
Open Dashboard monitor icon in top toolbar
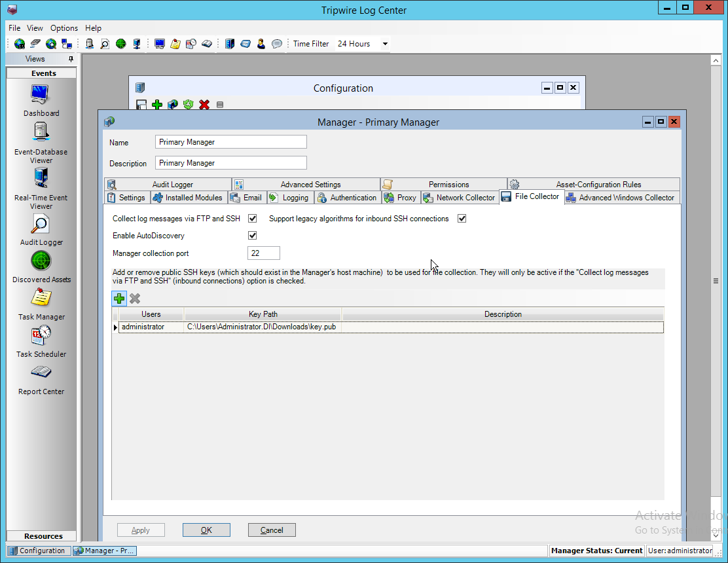pos(160,44)
